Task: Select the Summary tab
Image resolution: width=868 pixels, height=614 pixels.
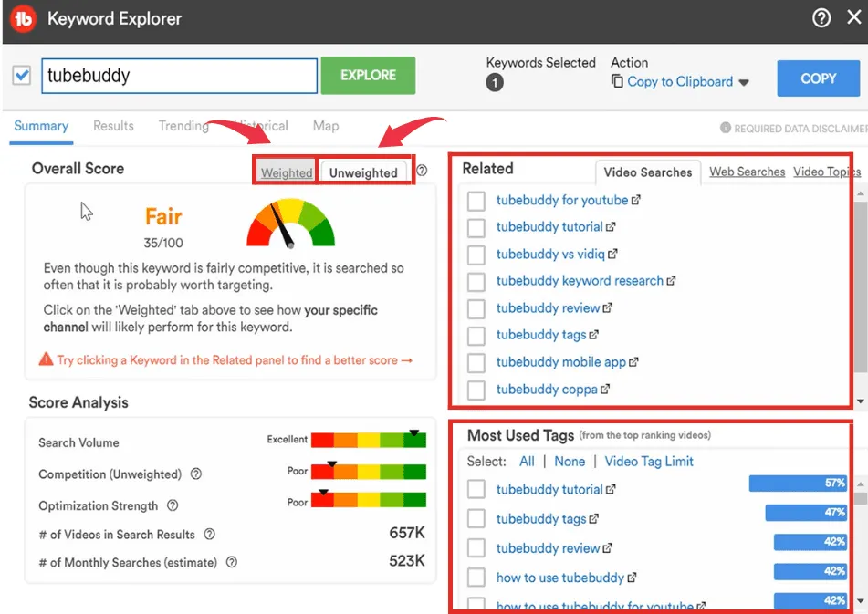Action: coord(41,126)
